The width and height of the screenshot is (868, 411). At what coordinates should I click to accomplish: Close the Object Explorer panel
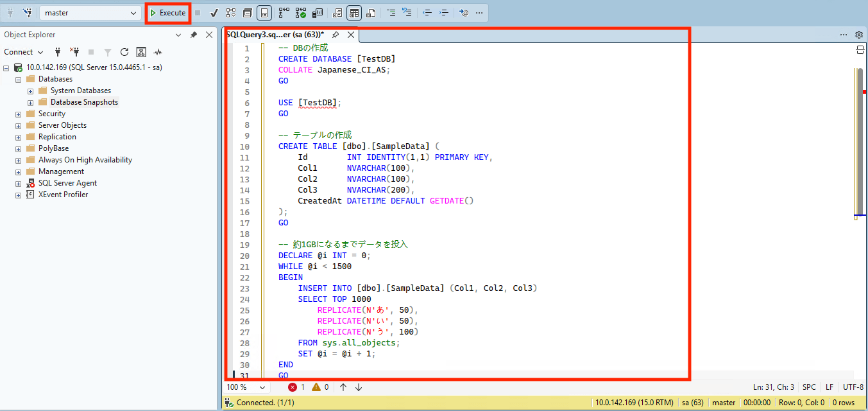click(x=208, y=35)
